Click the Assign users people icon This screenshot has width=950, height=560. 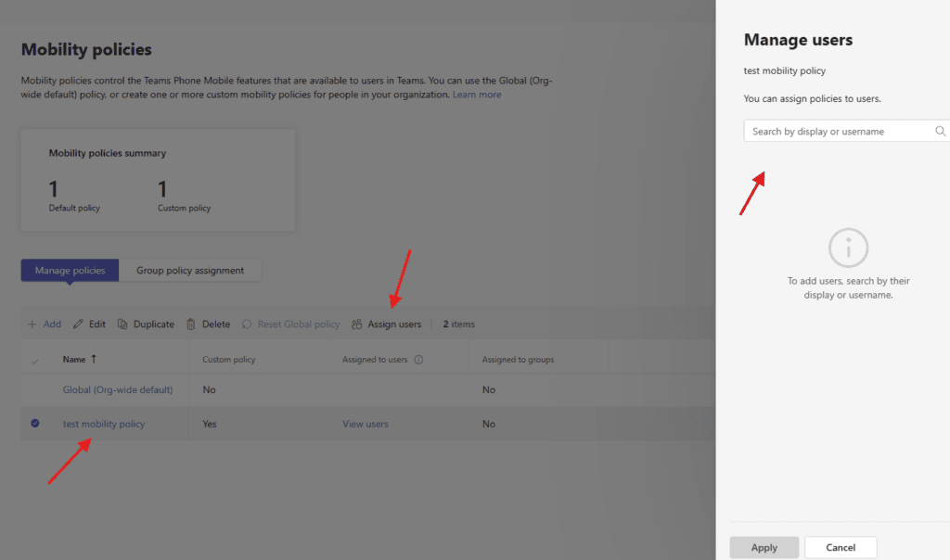point(357,325)
